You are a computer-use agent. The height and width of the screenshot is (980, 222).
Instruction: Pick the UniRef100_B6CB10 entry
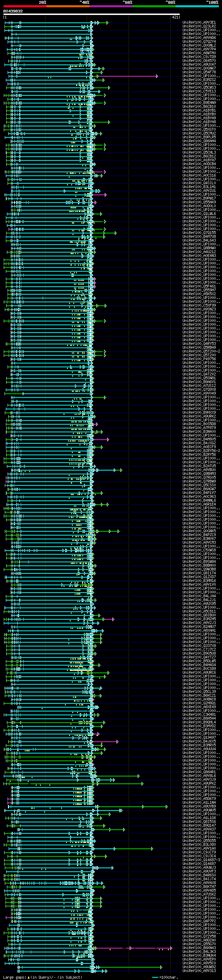(199, 106)
